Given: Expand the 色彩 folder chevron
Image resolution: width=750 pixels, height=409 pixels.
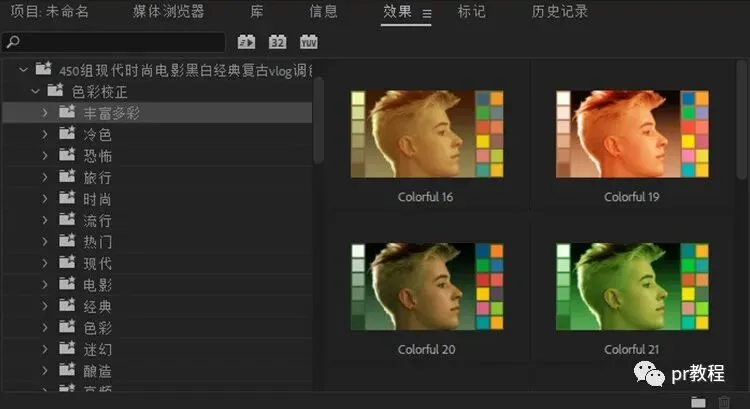Looking at the screenshot, I should [44, 328].
